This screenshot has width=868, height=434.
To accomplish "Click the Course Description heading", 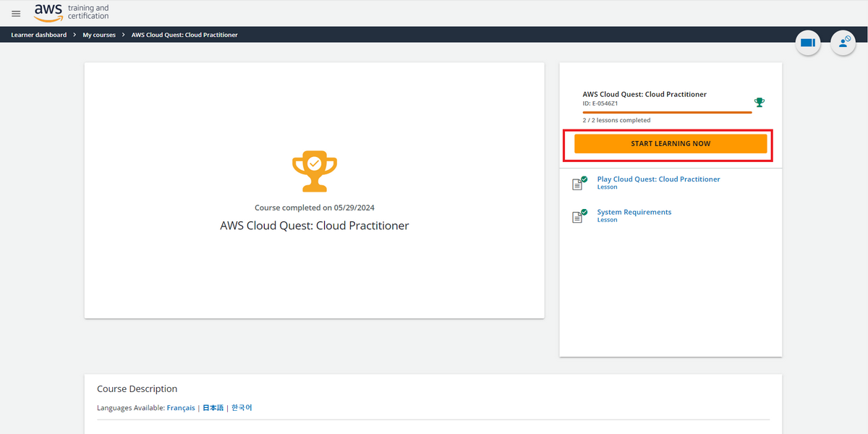I will point(137,389).
